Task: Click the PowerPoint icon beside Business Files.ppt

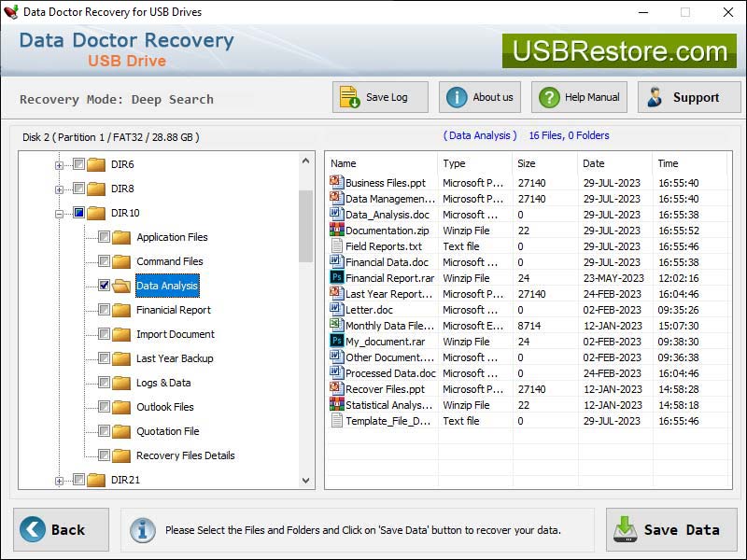Action: (336, 183)
